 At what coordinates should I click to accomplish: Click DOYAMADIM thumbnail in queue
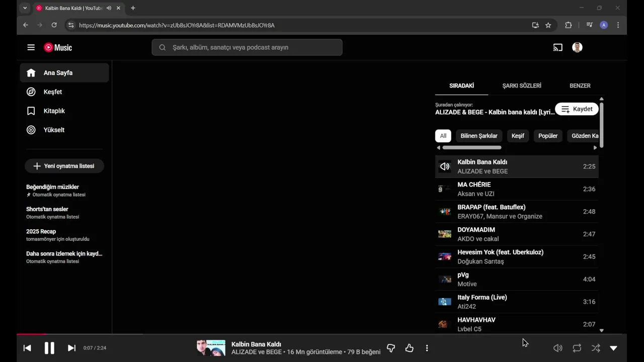coord(445,234)
